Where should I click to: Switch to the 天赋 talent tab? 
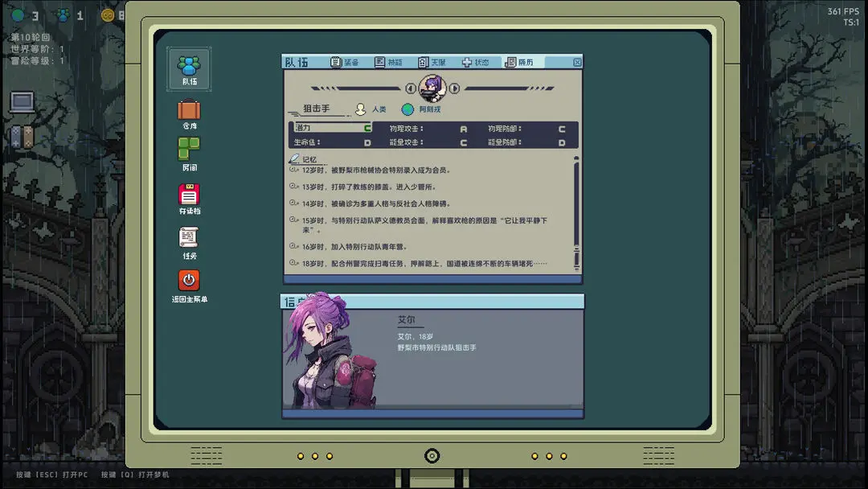(432, 62)
